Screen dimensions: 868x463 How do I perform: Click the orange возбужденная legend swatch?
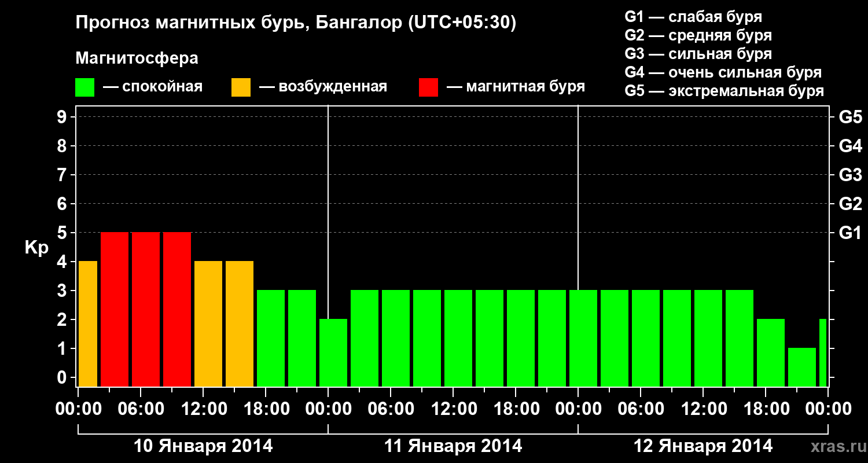point(241,87)
